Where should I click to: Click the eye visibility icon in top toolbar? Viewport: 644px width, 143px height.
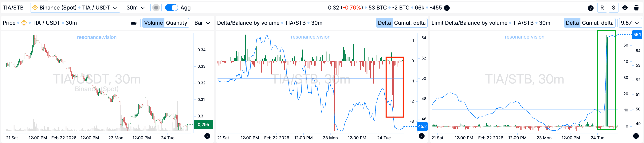pyautogui.click(x=625, y=8)
